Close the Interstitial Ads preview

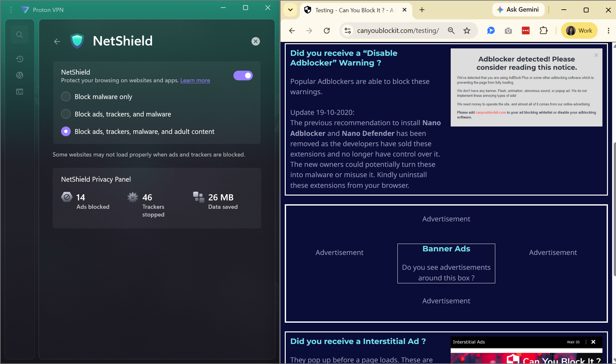593,342
